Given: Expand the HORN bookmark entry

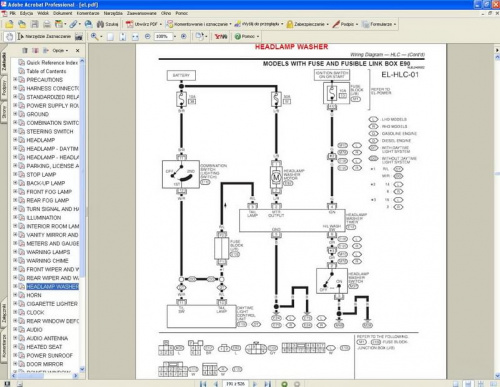Looking at the screenshot, I should (15, 295).
